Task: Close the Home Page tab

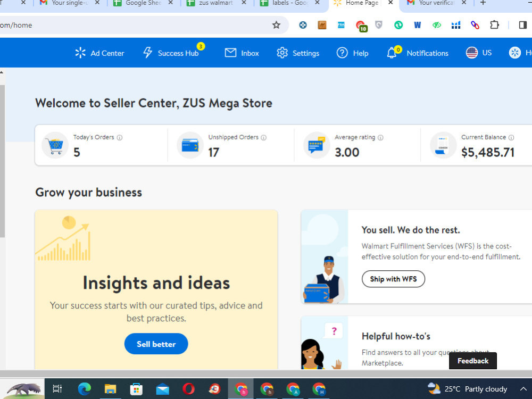Action: (x=390, y=3)
